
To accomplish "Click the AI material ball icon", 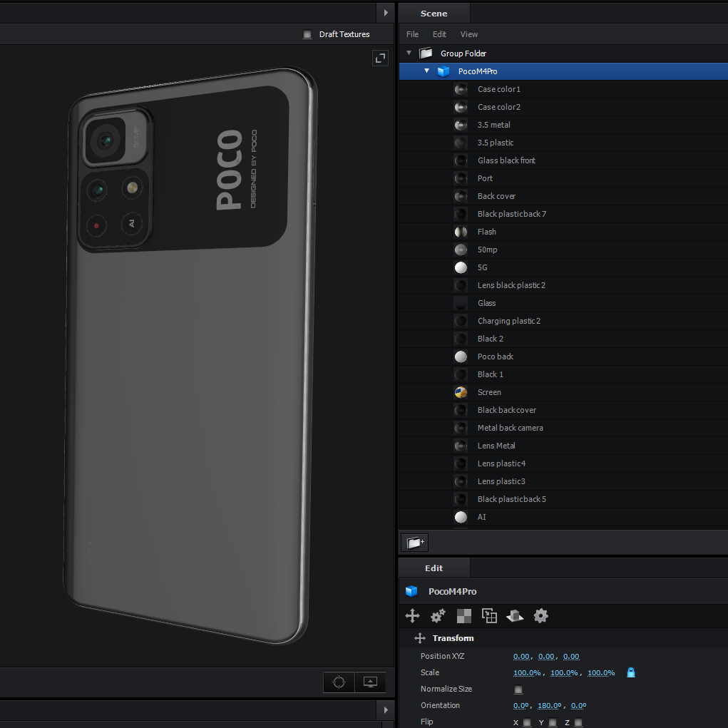I will 461,517.
